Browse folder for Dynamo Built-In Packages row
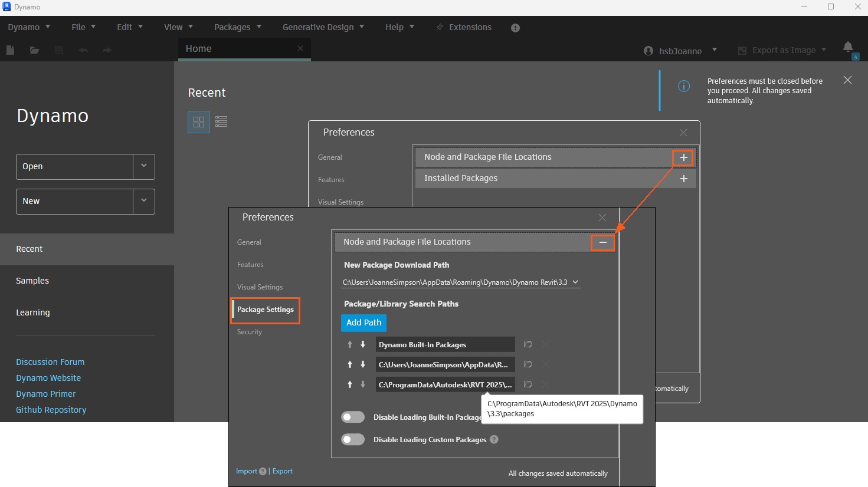 point(528,344)
